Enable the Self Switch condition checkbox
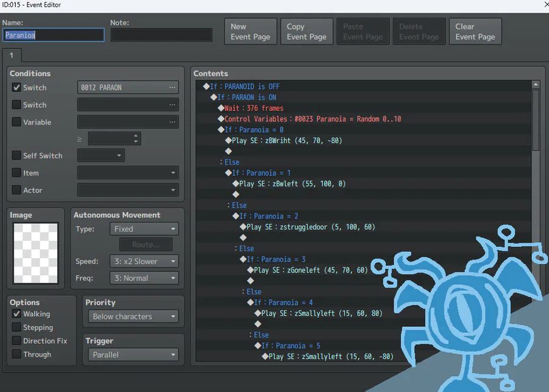The image size is (549, 392). coord(16,155)
